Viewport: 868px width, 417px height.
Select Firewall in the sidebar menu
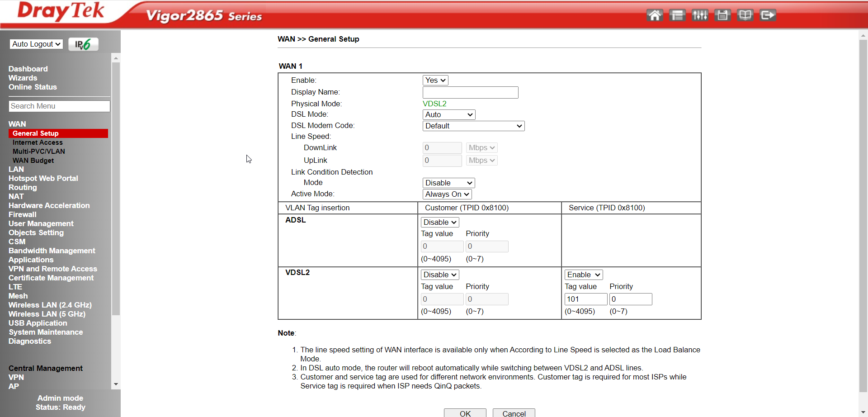click(x=22, y=214)
